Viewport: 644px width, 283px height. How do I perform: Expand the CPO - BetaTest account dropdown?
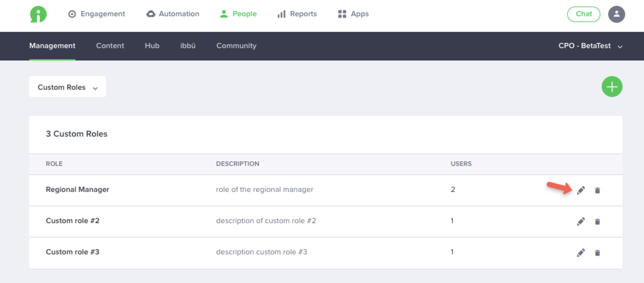pos(590,46)
